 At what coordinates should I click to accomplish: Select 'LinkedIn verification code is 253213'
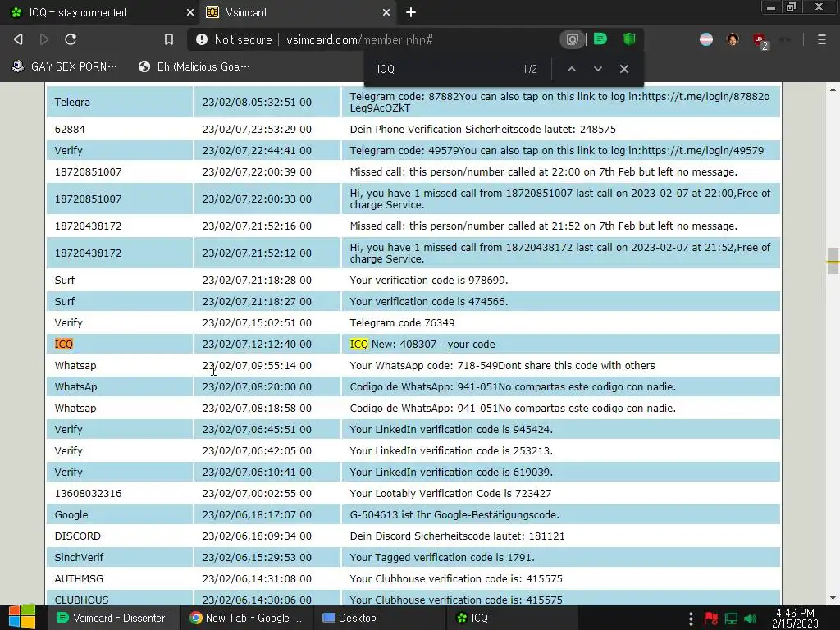click(451, 450)
